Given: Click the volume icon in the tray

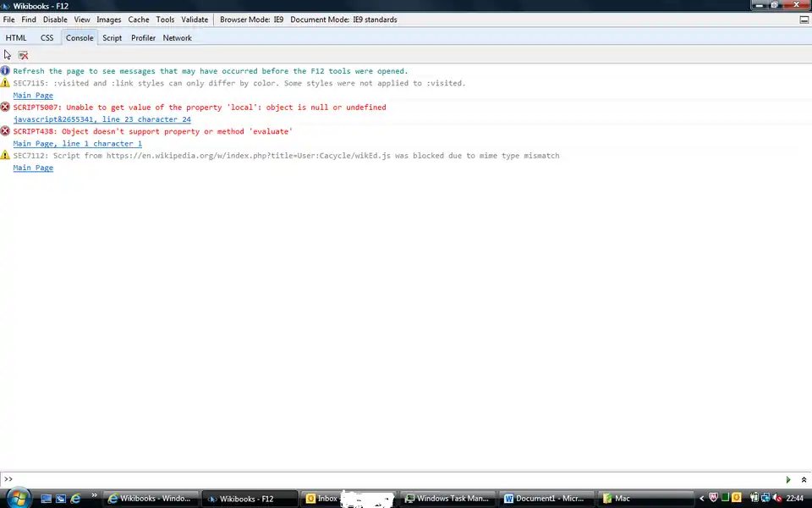Looking at the screenshot, I should click(776, 498).
